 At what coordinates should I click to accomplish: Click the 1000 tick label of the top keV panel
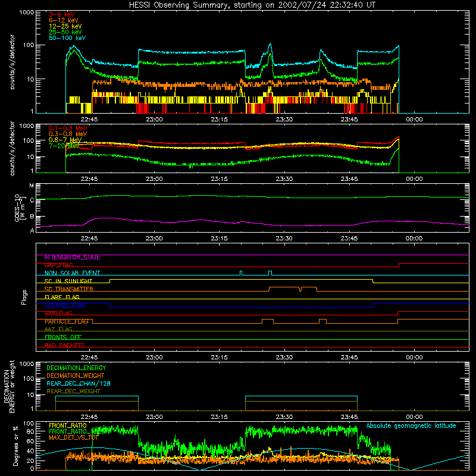tap(27, 12)
